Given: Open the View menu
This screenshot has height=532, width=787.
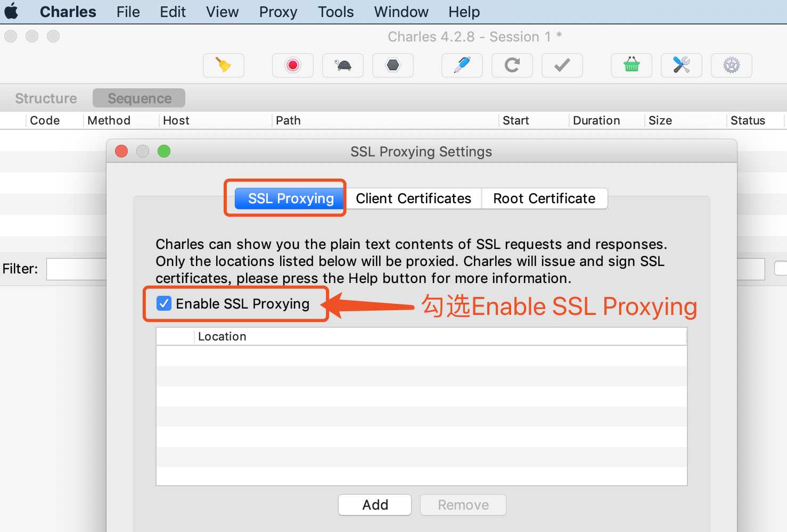Looking at the screenshot, I should coord(223,12).
